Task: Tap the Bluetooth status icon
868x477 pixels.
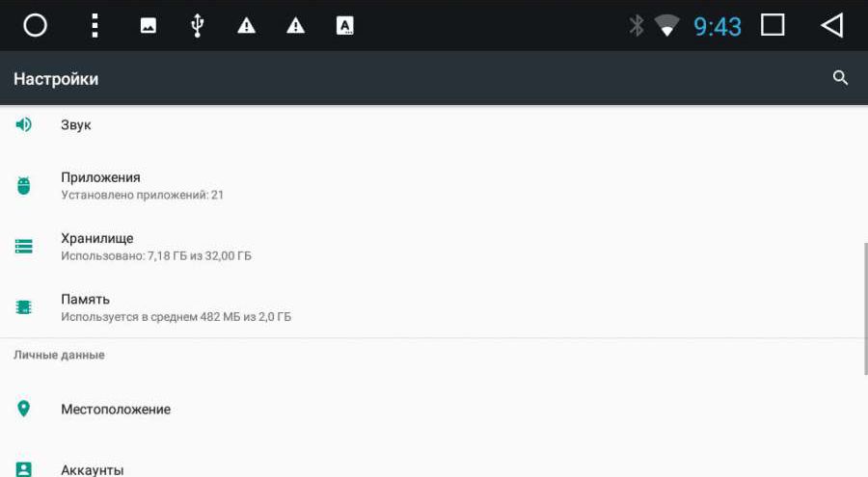Action: 637,25
